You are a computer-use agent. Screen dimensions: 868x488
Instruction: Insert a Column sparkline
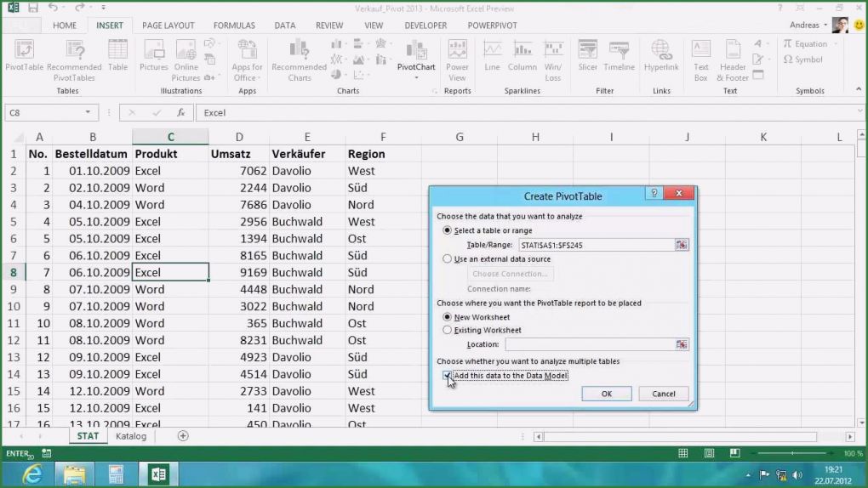tap(522, 56)
